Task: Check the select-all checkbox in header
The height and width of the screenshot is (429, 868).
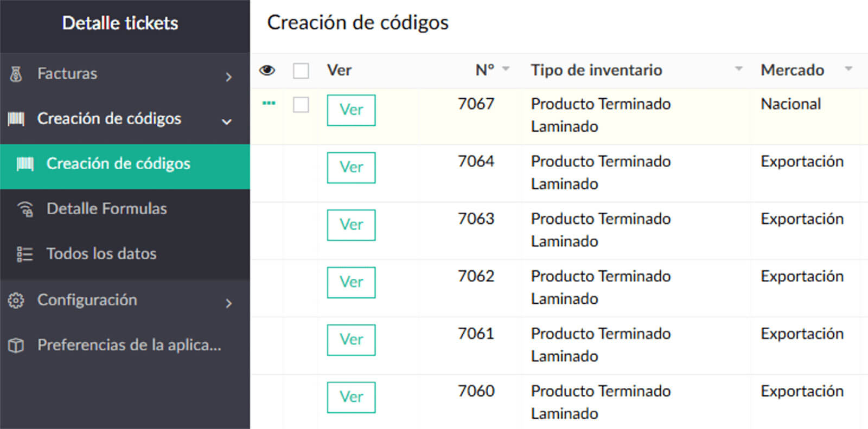Action: [301, 71]
